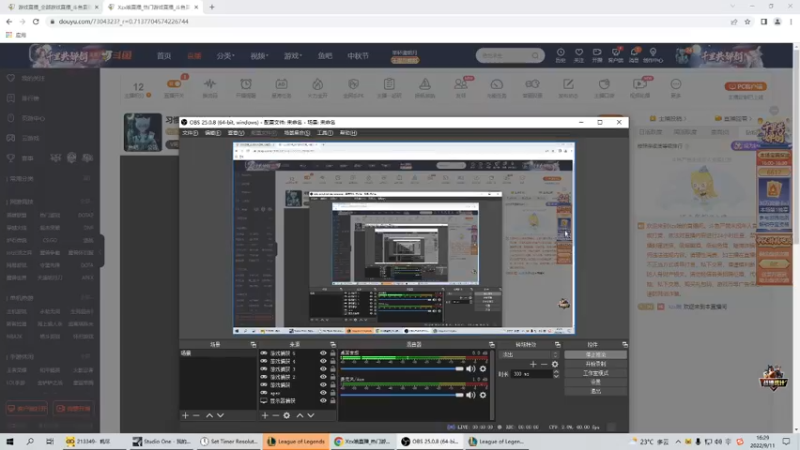Click 停止推流 stop streaming button
Image resolution: width=800 pixels, height=450 pixels.
(595, 355)
